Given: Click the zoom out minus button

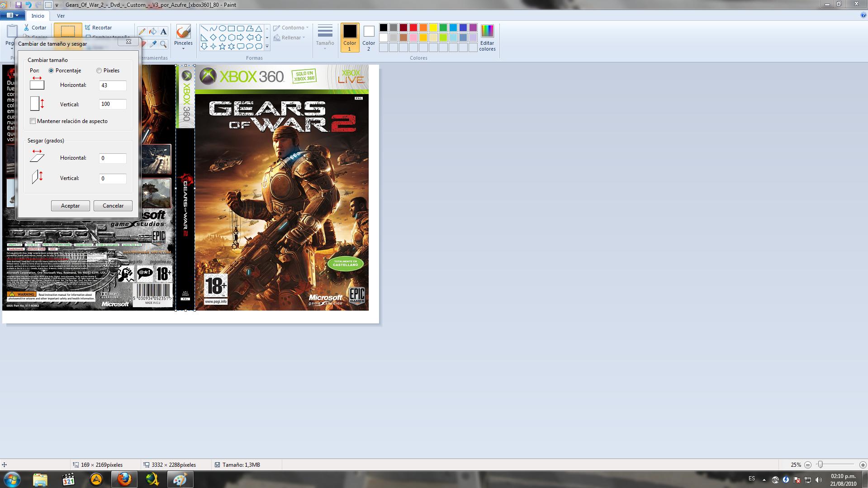Looking at the screenshot, I should click(x=808, y=465).
